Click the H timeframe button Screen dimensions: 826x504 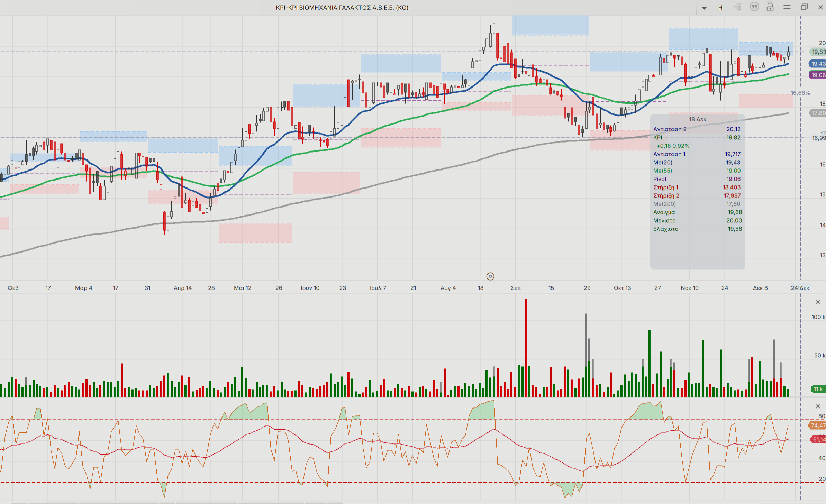coord(720,8)
